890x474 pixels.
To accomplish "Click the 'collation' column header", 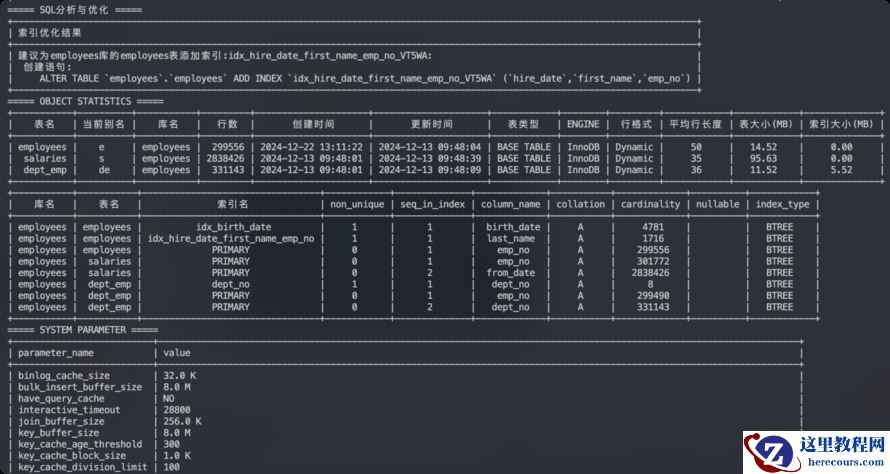I will [580, 204].
